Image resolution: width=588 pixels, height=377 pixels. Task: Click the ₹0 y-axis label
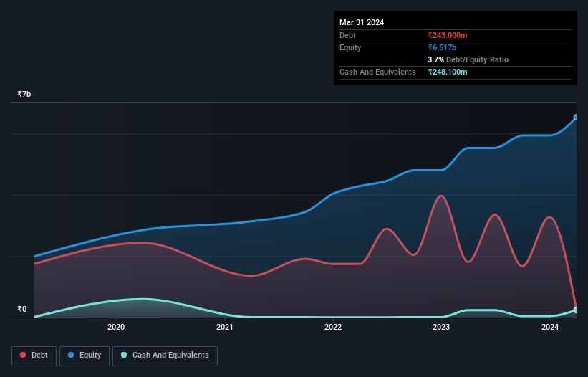coord(22,309)
